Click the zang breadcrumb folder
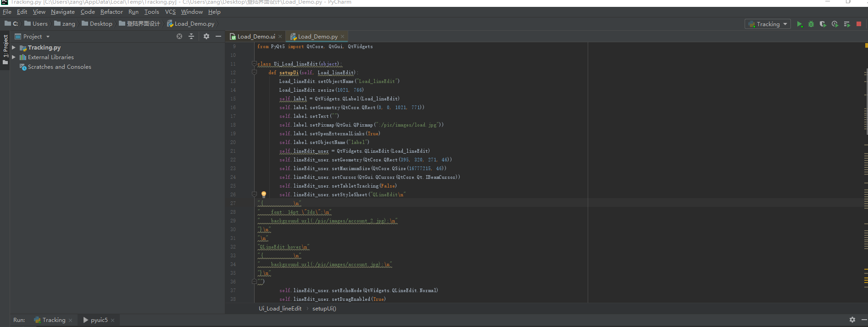Screen dimensions: 868x327 coord(65,23)
